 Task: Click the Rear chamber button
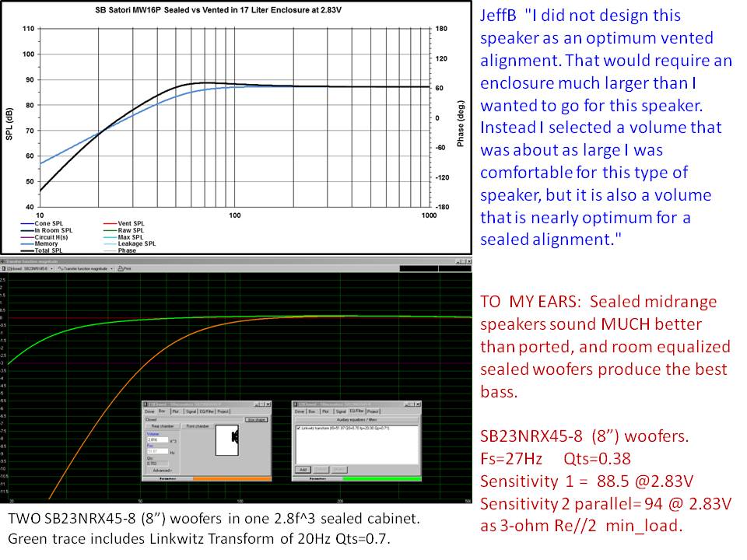point(163,426)
